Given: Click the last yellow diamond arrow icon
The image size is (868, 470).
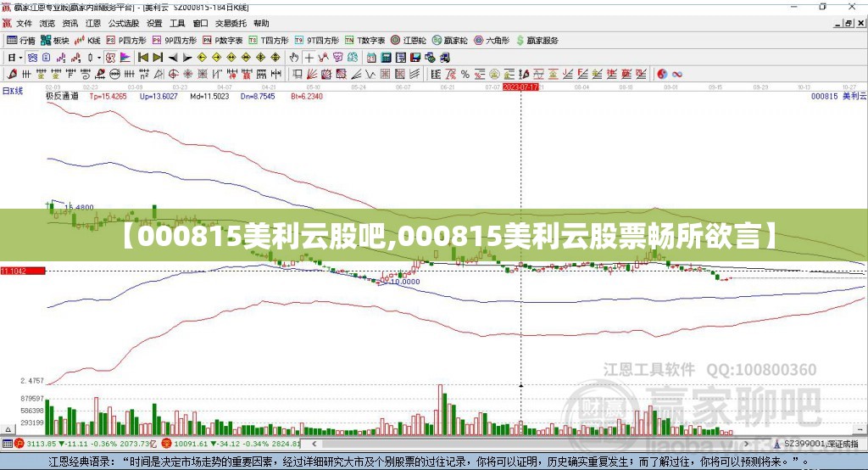Looking at the screenshot, I should pos(275,58).
